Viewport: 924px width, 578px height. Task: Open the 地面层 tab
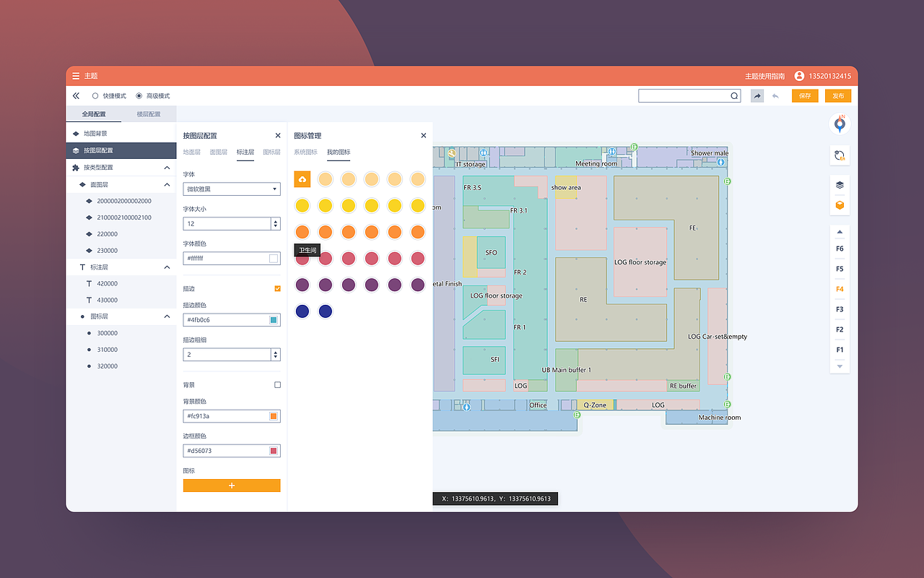191,152
